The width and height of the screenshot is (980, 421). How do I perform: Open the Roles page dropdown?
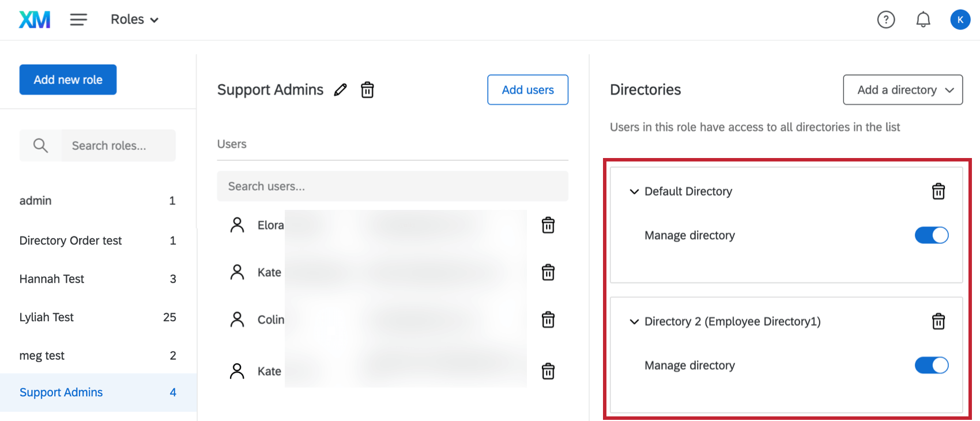coord(134,20)
